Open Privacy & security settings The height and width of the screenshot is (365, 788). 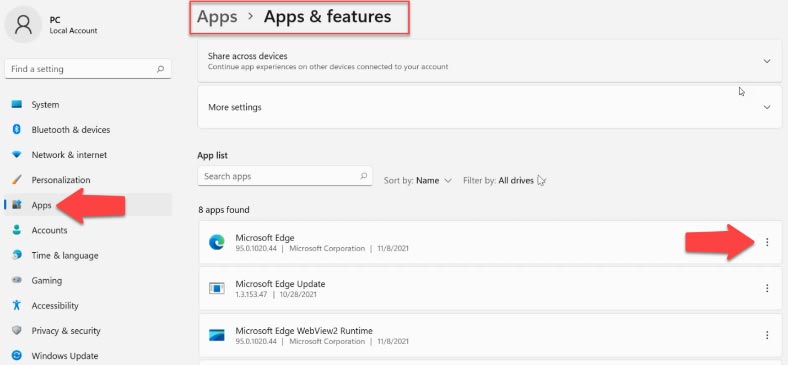click(x=66, y=331)
